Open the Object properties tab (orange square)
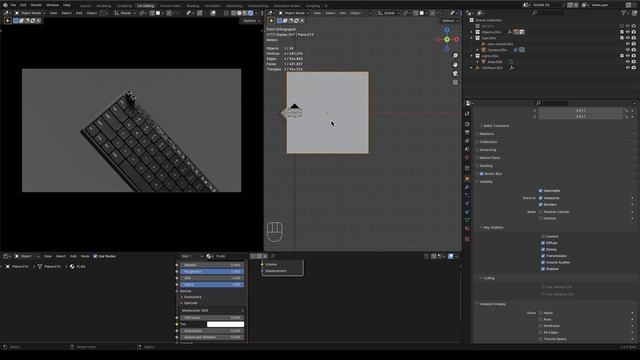The width and height of the screenshot is (640, 360). 467,178
